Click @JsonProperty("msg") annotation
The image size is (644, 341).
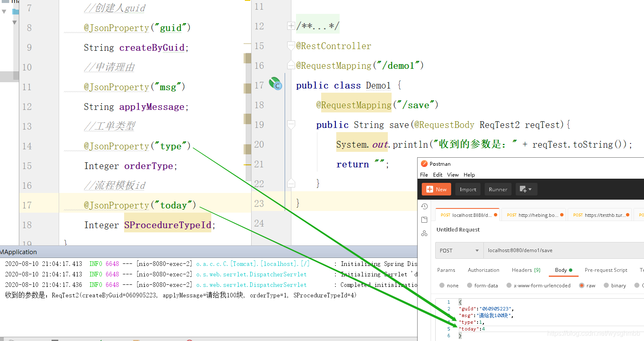pos(135,87)
